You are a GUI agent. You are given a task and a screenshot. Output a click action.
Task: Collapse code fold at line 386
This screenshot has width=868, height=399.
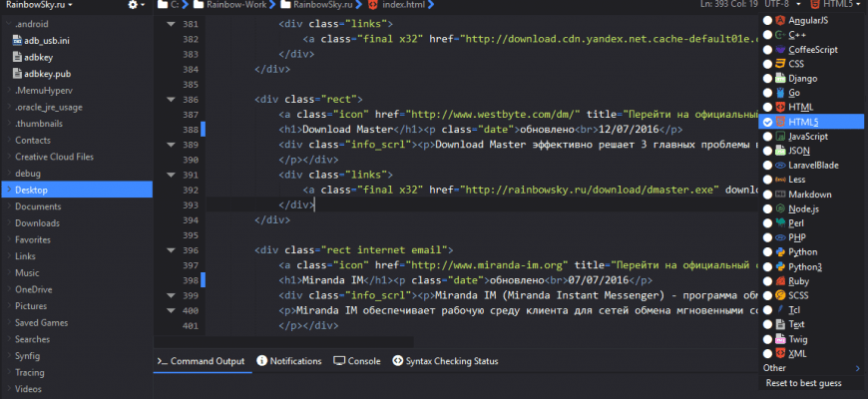[171, 100]
